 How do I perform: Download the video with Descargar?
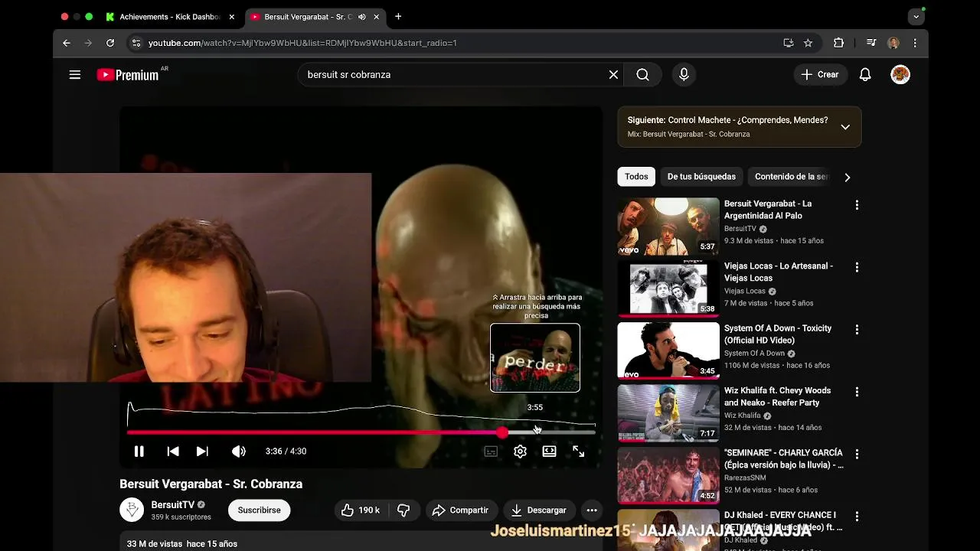pyautogui.click(x=539, y=510)
